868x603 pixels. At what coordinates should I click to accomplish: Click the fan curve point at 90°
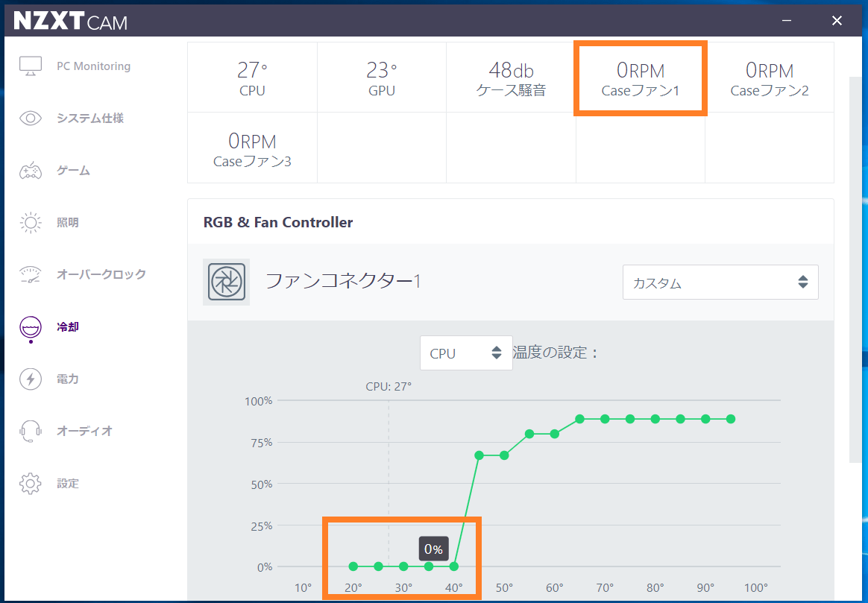point(705,419)
